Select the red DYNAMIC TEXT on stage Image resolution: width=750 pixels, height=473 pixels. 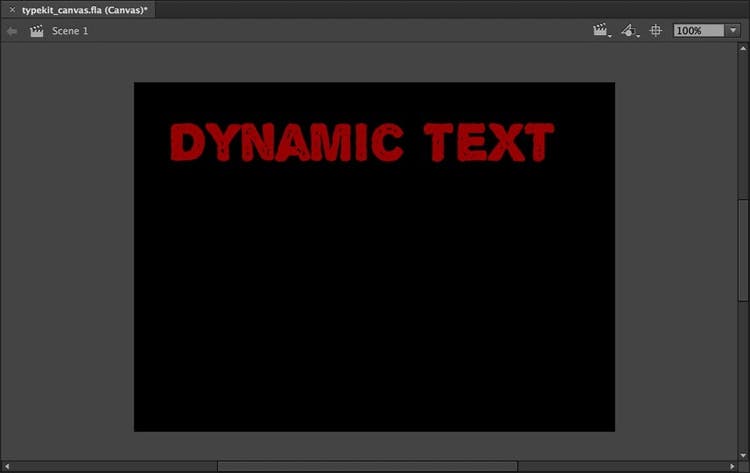click(361, 143)
